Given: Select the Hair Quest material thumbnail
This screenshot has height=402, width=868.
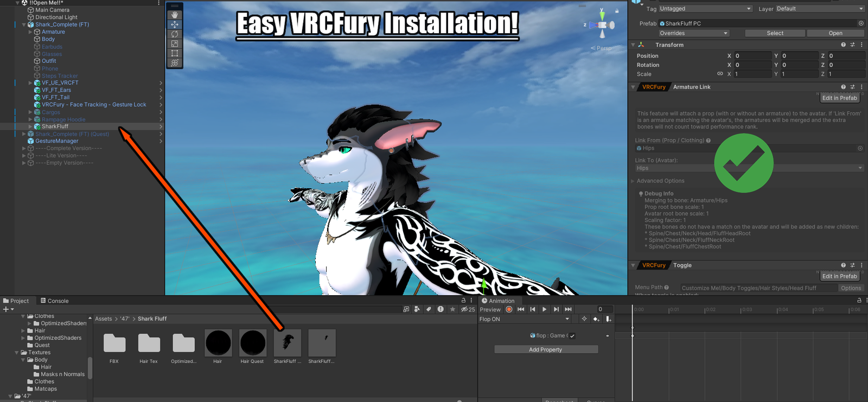Looking at the screenshot, I should [x=252, y=343].
